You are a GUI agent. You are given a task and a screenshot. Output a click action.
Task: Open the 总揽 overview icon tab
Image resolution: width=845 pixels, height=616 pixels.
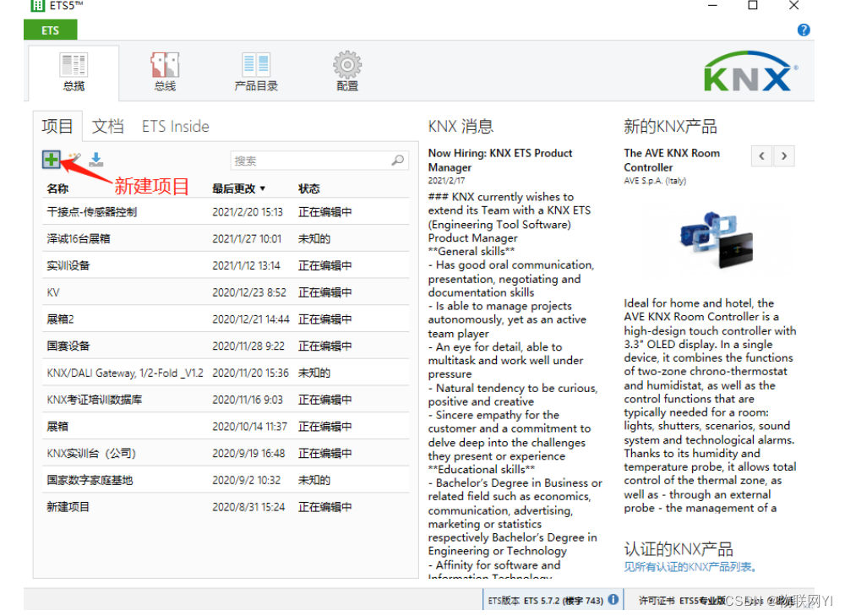pos(74,72)
